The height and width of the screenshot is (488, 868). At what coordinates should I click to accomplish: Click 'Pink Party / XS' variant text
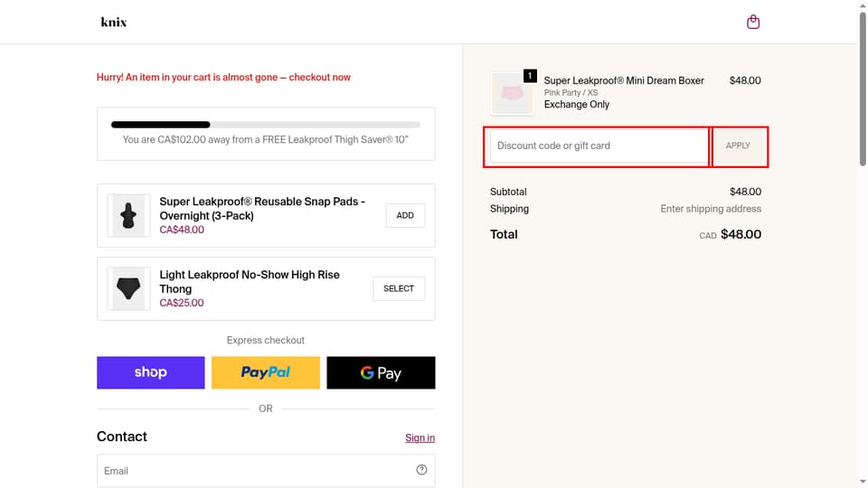(x=571, y=92)
